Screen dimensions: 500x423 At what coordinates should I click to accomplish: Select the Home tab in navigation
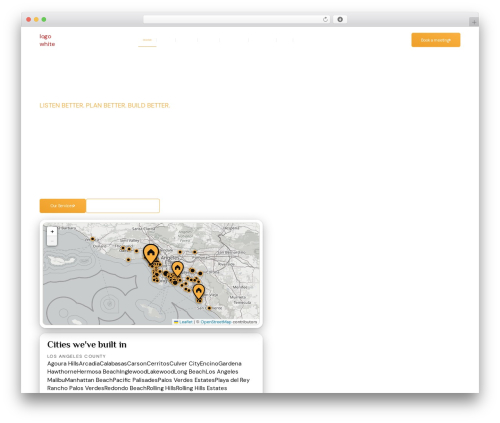pyautogui.click(x=147, y=40)
